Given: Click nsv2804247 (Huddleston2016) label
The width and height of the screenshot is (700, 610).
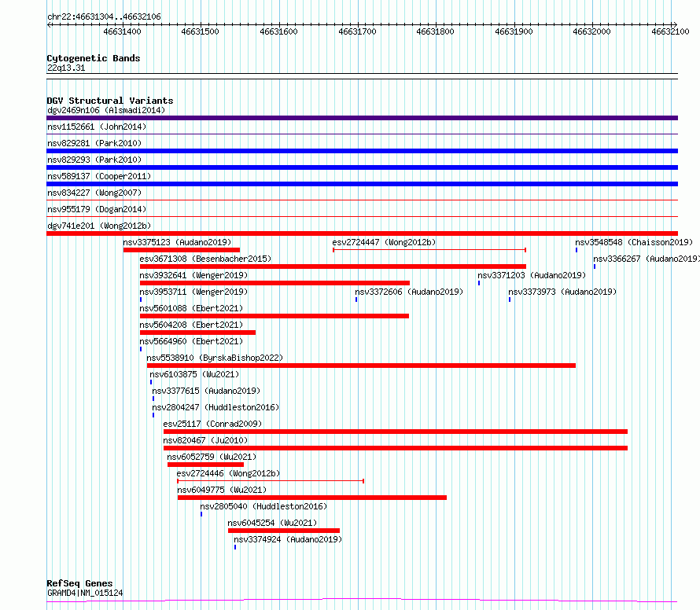Looking at the screenshot, I should (x=216, y=407).
